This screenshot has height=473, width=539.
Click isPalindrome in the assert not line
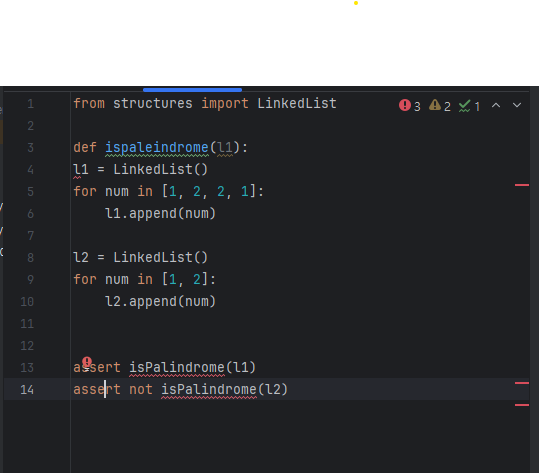coord(209,390)
